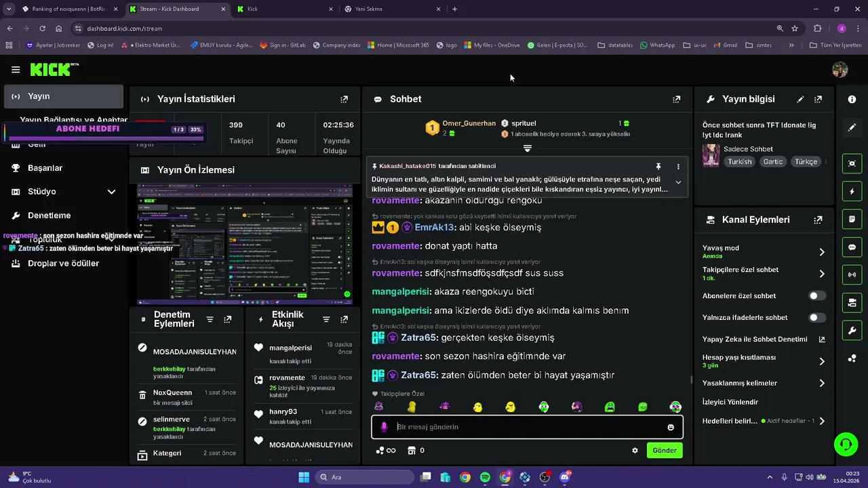This screenshot has height=488, width=868.
Task: Click the info icon in right sidebar
Action: point(852,99)
